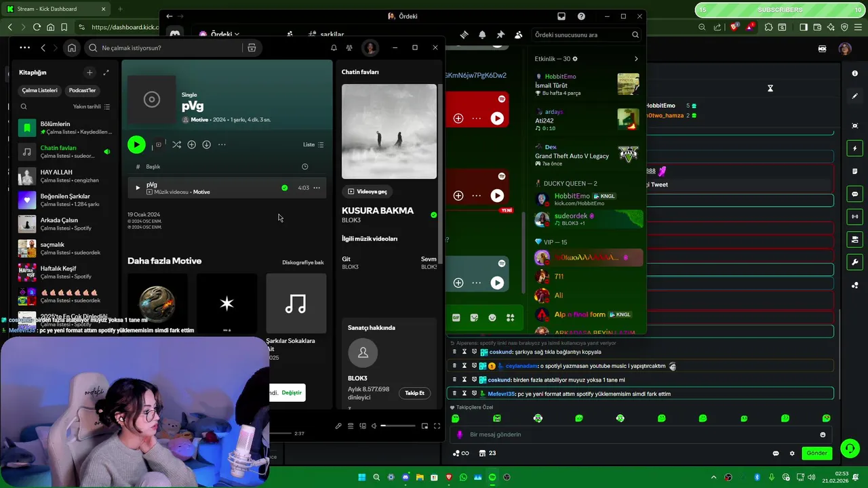Open Spotify three-dot main menu

tap(25, 47)
